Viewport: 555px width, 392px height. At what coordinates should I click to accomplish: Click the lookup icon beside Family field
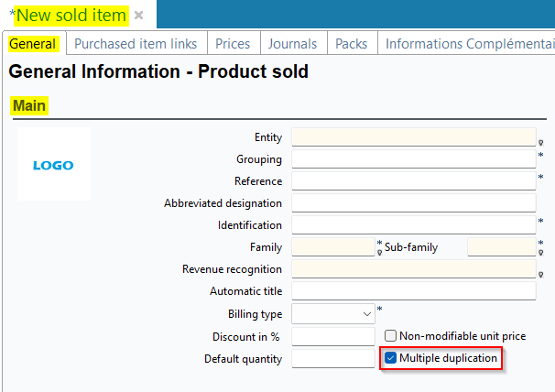click(379, 253)
